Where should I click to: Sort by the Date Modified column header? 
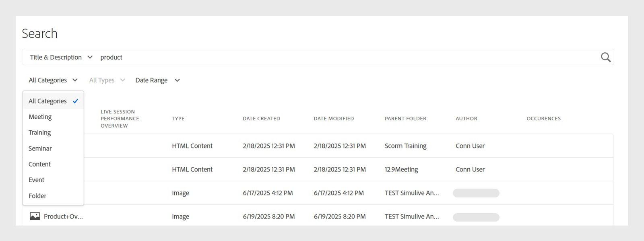[334, 119]
